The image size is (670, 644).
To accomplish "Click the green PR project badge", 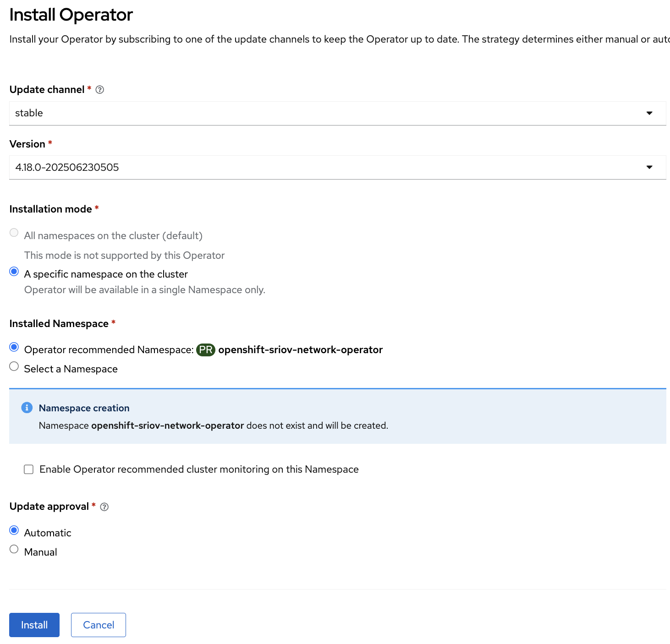I will 206,350.
